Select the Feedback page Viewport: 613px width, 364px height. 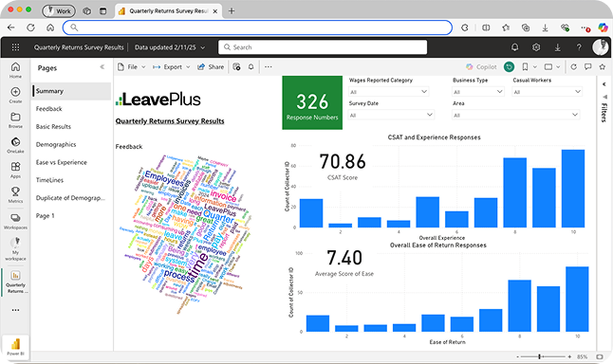coord(71,109)
